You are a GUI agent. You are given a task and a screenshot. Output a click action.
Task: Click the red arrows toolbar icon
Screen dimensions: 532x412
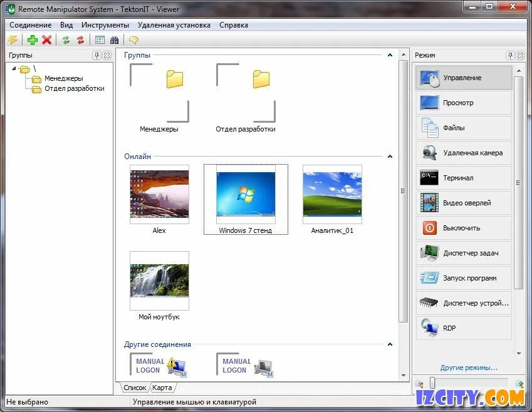point(80,40)
